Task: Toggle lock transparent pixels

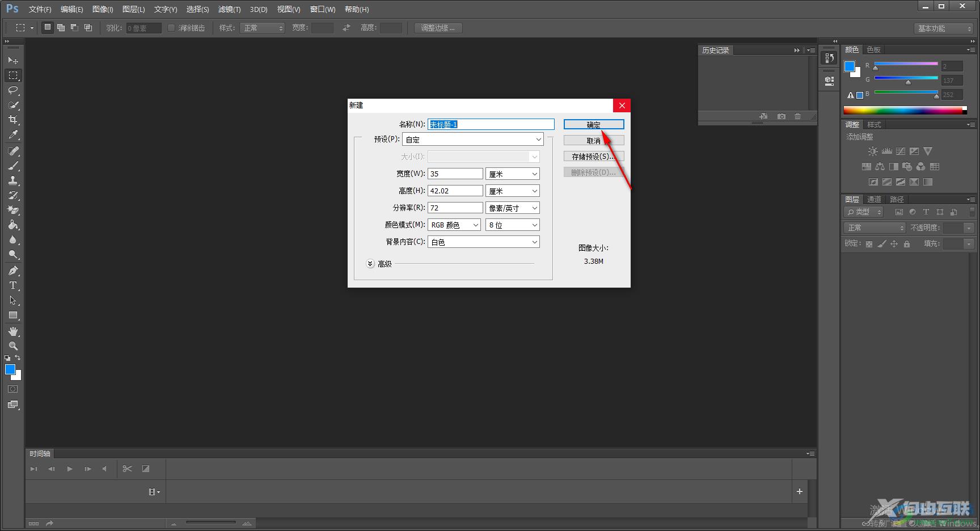Action: [x=869, y=244]
